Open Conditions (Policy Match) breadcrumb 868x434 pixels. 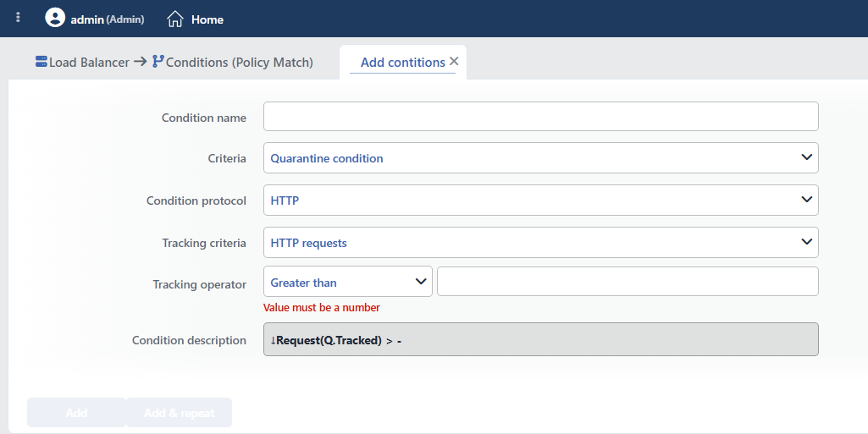239,63
